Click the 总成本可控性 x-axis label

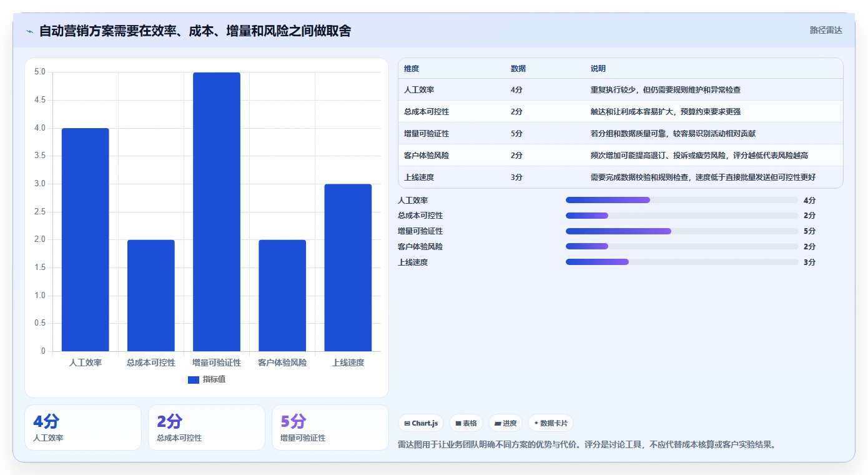(x=151, y=362)
